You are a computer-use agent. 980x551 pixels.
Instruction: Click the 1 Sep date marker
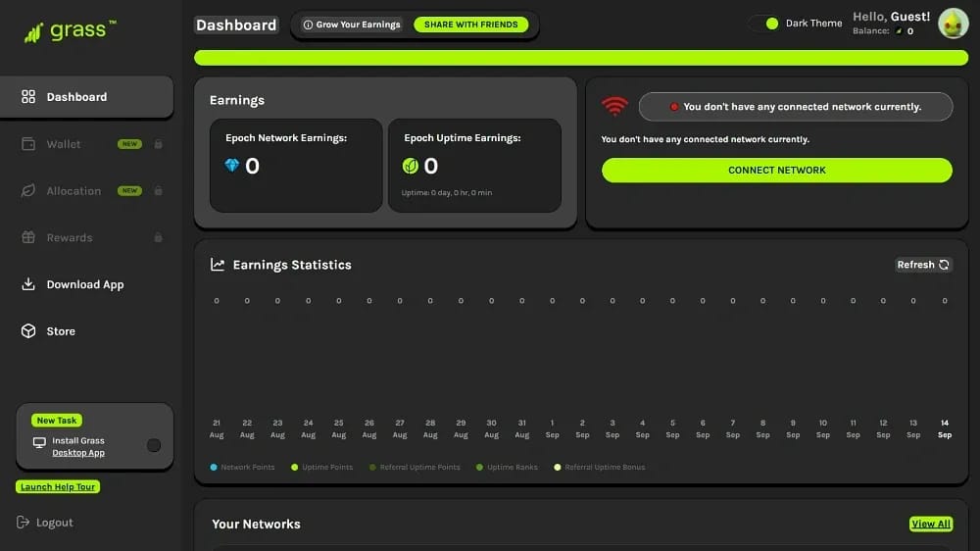coord(552,429)
